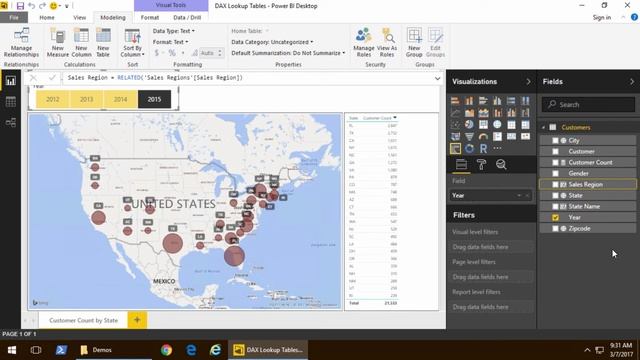The image size is (640, 360).
Task: Click the New Group icon
Action: (x=414, y=42)
